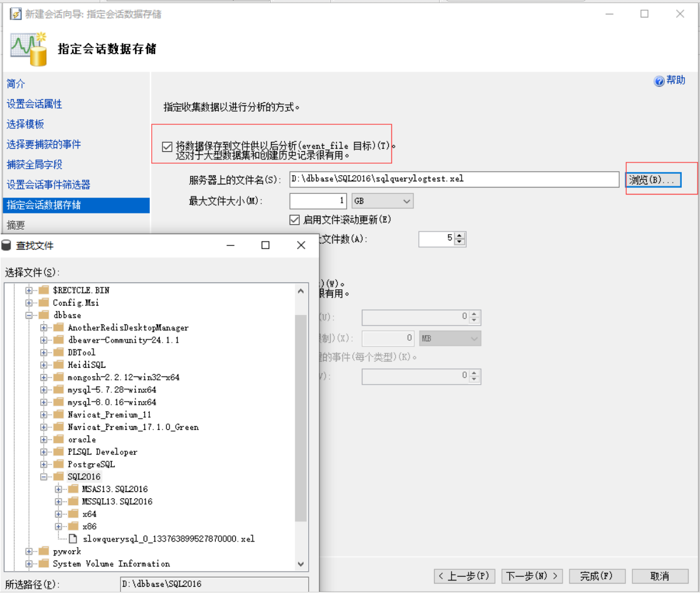Go to 设置会话事件筛选器 wizard page
This screenshot has height=593, width=700.
[48, 184]
